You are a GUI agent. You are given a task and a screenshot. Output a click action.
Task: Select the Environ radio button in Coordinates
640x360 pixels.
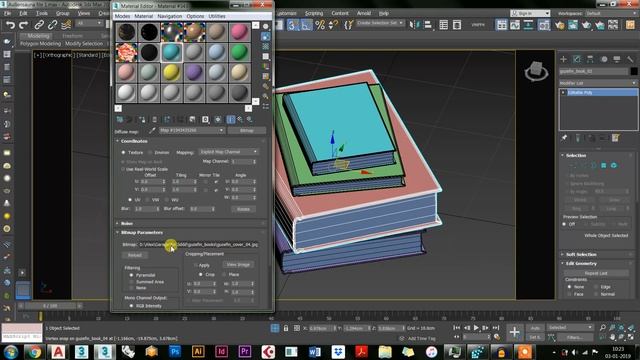point(150,152)
